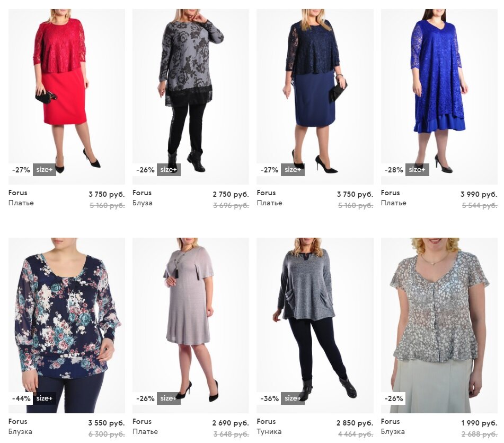Open the bright blue lace dress photo
Screen dimensions: 504x443
pos(439,97)
